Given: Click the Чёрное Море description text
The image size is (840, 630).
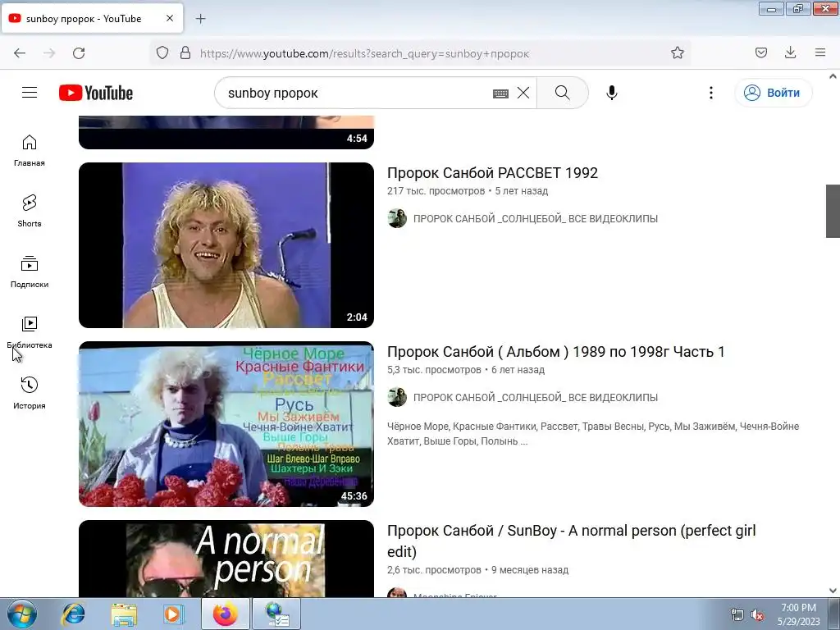Looking at the screenshot, I should [x=593, y=434].
